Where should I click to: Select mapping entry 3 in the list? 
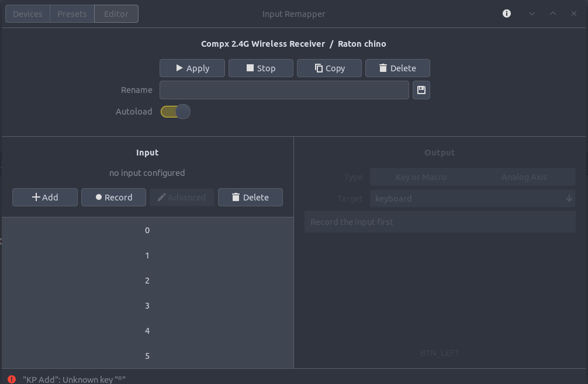pos(147,306)
